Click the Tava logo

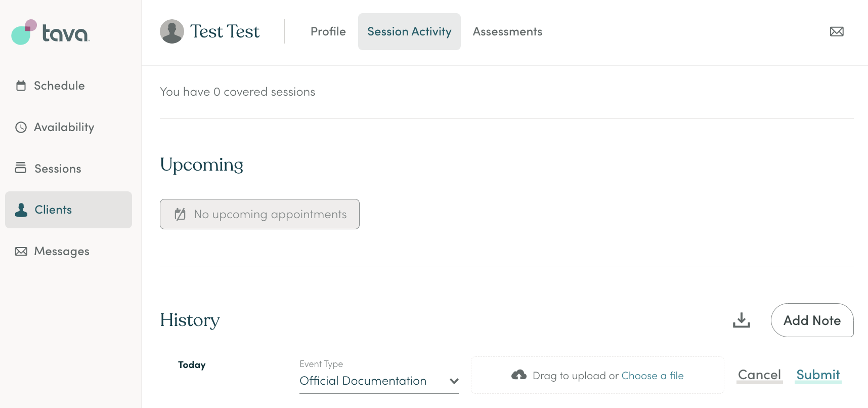(50, 32)
